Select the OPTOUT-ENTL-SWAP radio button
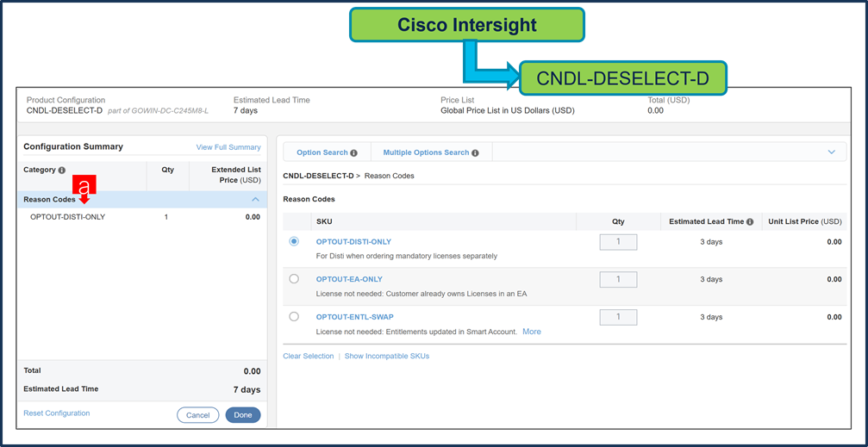Image resolution: width=868 pixels, height=447 pixels. click(294, 316)
